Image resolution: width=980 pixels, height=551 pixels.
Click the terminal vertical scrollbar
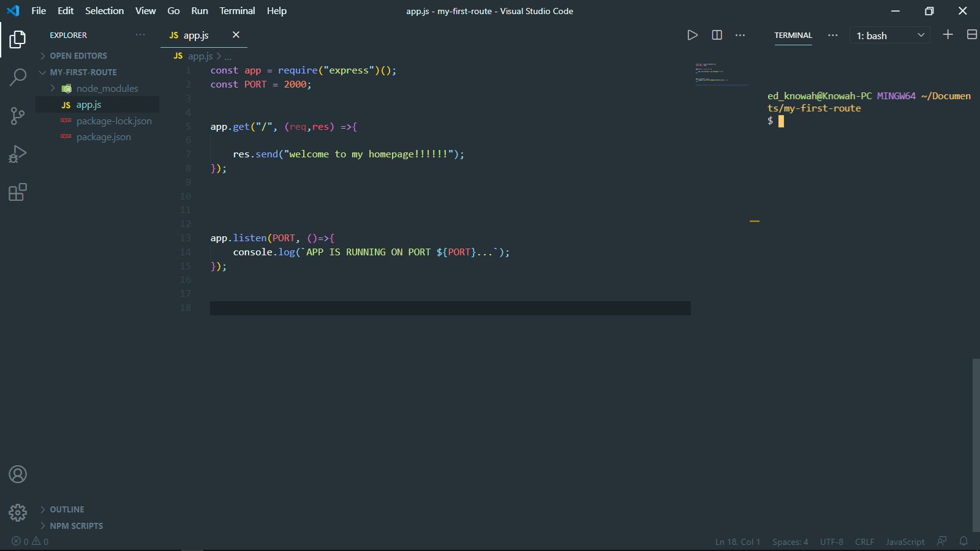click(976, 445)
